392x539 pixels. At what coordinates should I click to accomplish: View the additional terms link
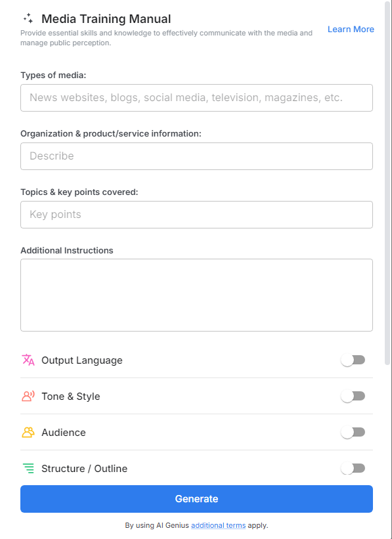pyautogui.click(x=218, y=525)
